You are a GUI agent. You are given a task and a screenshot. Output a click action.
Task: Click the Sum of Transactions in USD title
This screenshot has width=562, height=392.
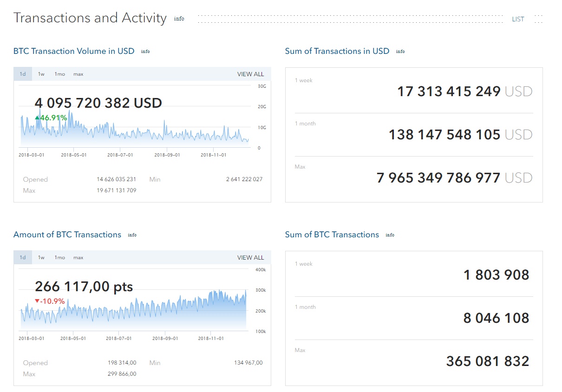pos(337,51)
